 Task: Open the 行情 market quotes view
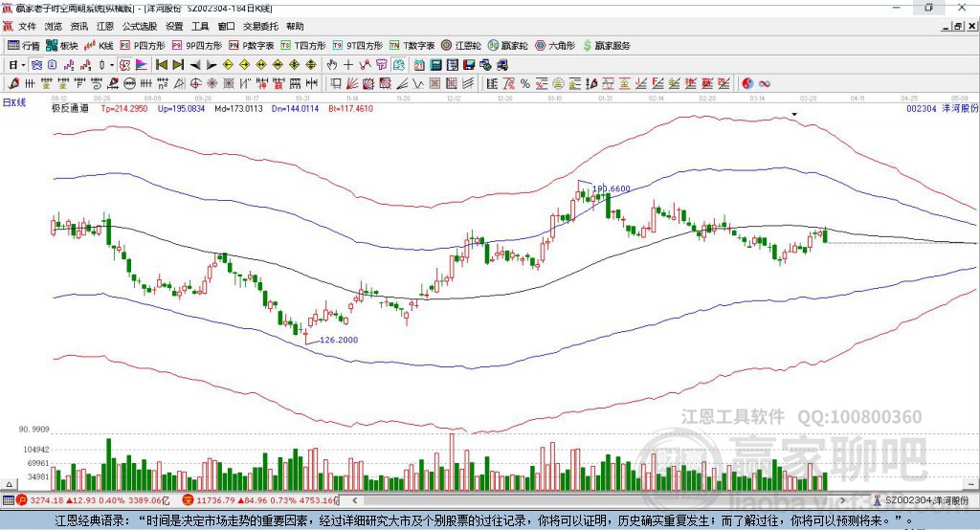click(x=23, y=46)
